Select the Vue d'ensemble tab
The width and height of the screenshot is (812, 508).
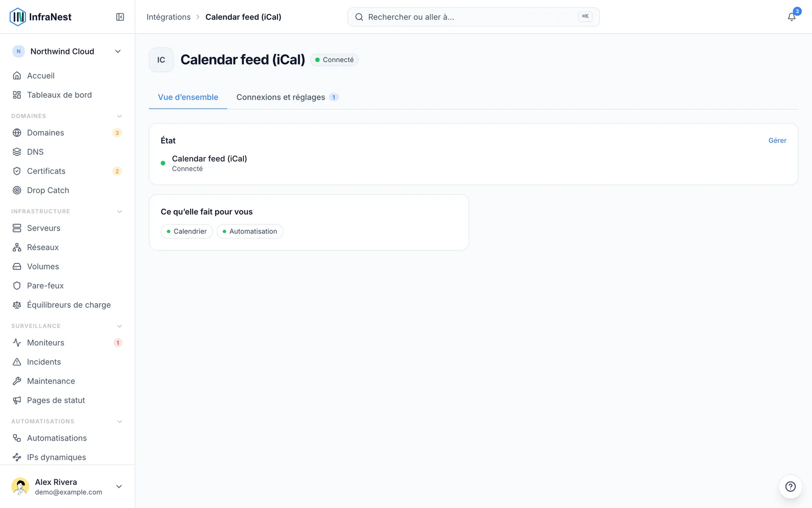188,97
